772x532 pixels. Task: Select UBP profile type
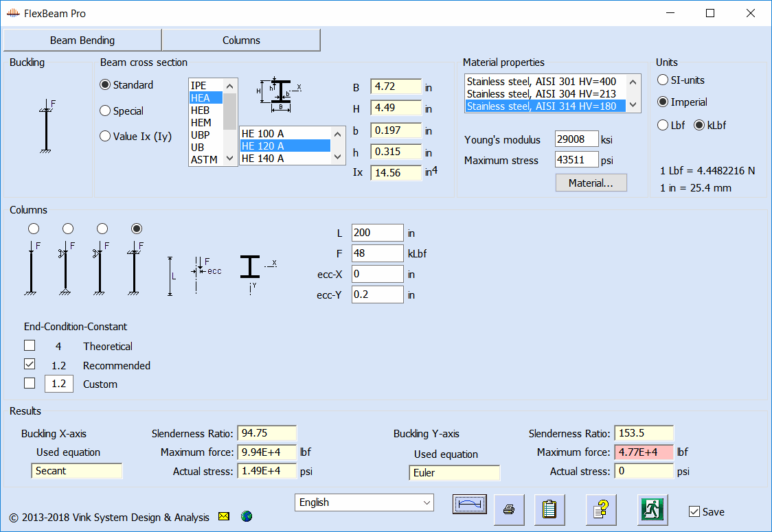click(x=206, y=135)
